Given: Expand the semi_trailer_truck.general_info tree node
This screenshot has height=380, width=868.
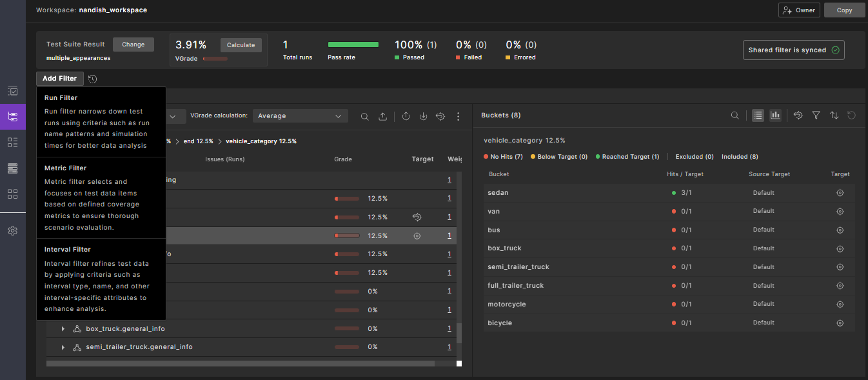Looking at the screenshot, I should coord(63,348).
